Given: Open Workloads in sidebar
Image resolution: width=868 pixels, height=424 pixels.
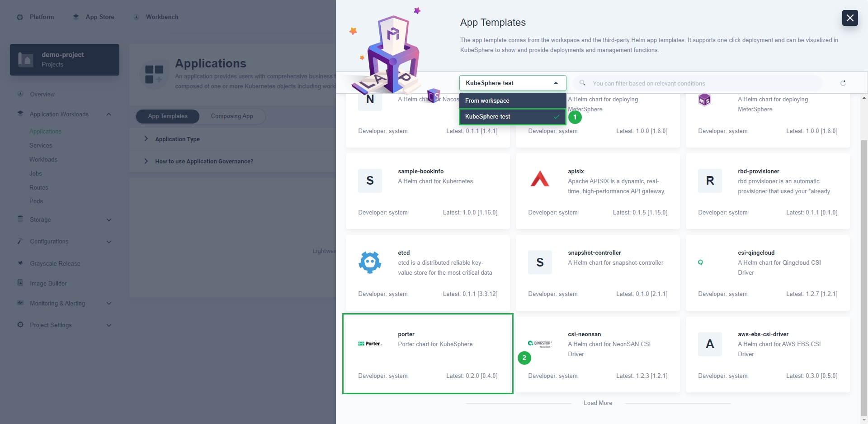Looking at the screenshot, I should 43,159.
